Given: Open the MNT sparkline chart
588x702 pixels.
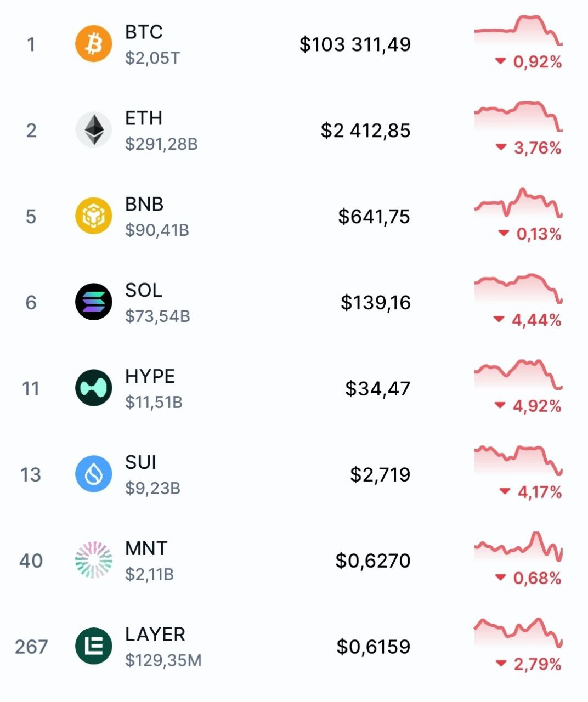Looking at the screenshot, I should pyautogui.click(x=518, y=547).
